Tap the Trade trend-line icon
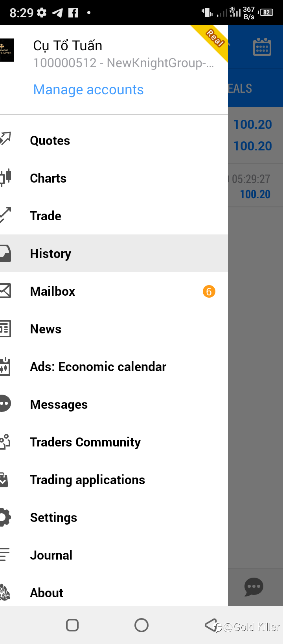The height and width of the screenshot is (644, 283). point(6,215)
